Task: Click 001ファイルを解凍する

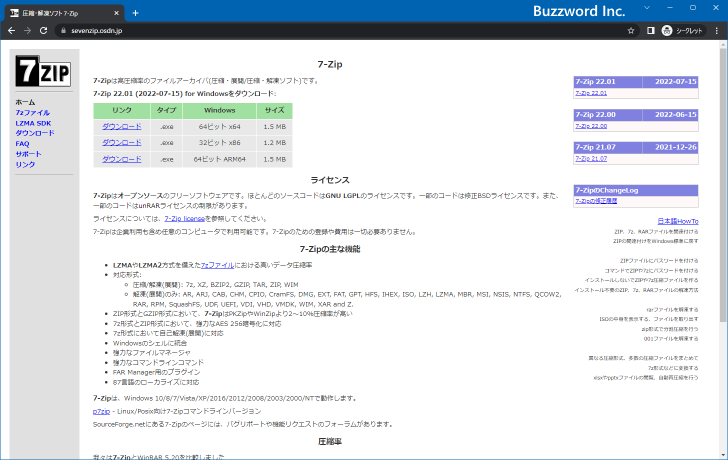Action: (x=671, y=339)
